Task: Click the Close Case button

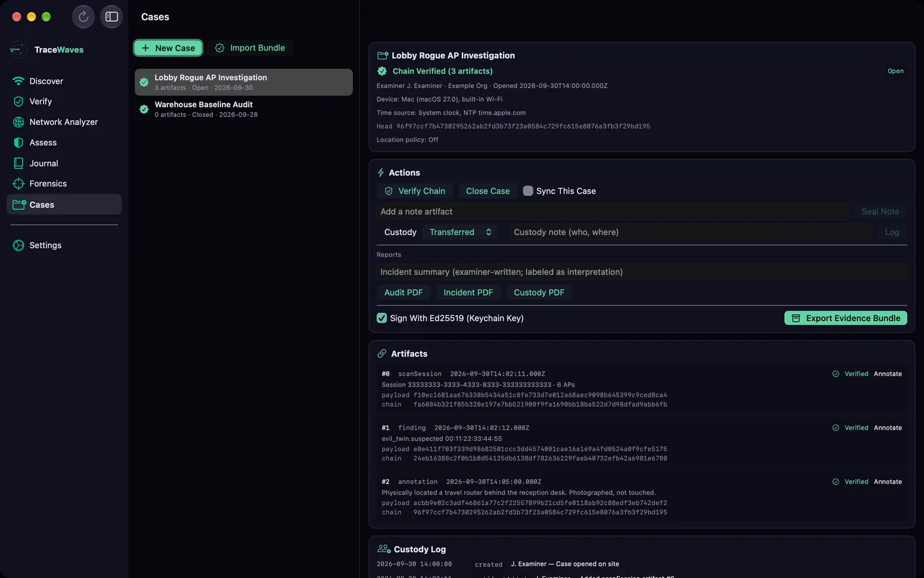Action: pyautogui.click(x=488, y=191)
